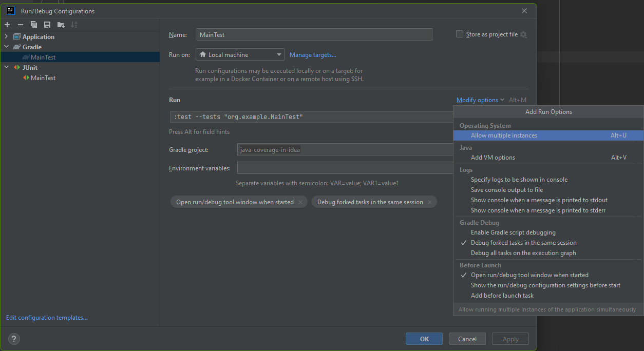Open help via question mark icon
The height and width of the screenshot is (351, 644).
coord(13,339)
